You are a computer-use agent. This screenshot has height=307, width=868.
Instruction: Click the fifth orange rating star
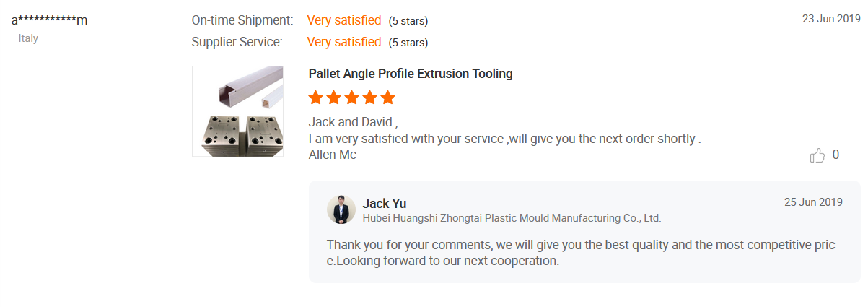pos(388,98)
